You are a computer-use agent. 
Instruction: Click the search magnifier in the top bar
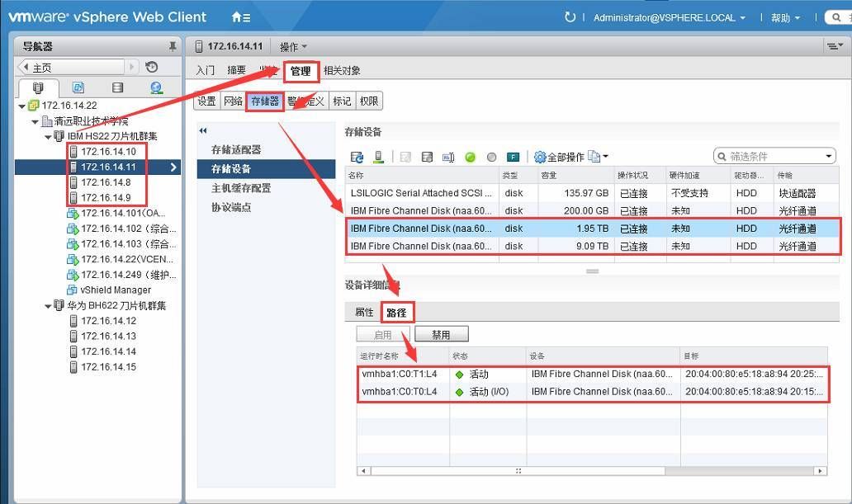click(x=837, y=17)
